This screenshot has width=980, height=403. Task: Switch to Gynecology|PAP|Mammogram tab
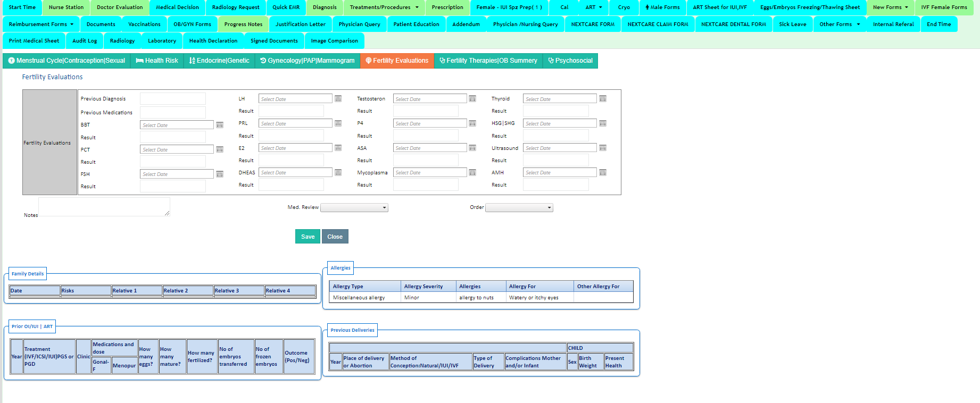(x=308, y=61)
